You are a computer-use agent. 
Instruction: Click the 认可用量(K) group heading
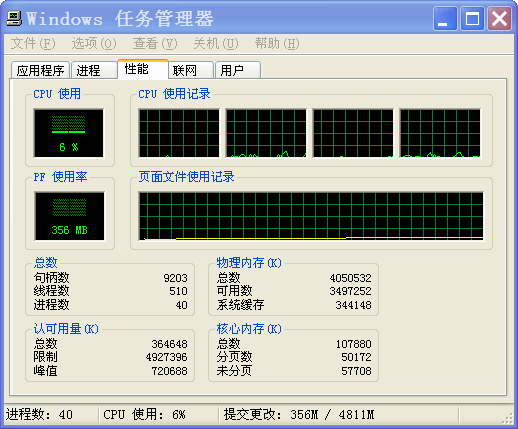point(66,329)
